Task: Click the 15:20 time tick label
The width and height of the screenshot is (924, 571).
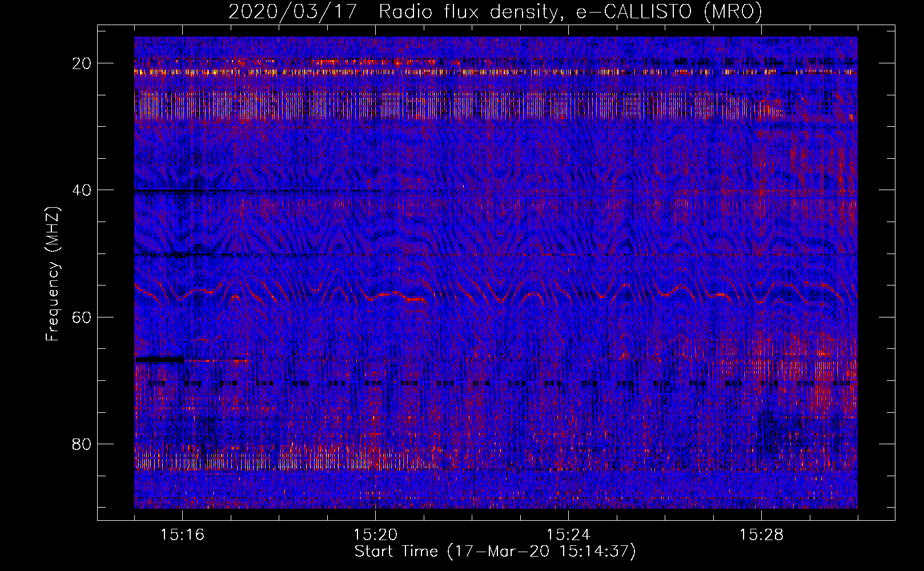Action: (x=375, y=535)
